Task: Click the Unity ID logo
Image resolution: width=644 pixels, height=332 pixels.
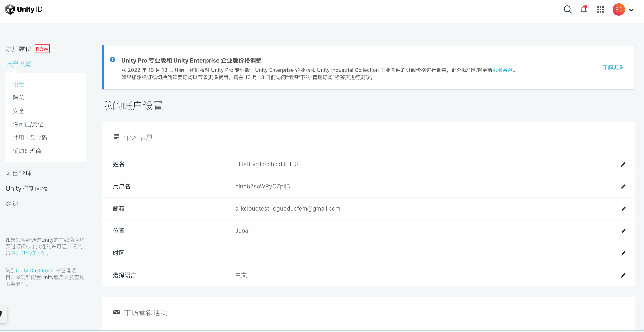Action: [23, 9]
